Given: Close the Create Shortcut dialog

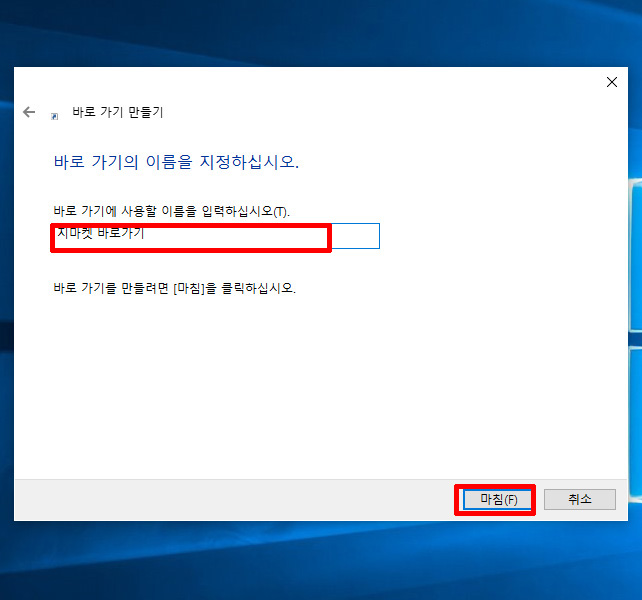Looking at the screenshot, I should 612,82.
